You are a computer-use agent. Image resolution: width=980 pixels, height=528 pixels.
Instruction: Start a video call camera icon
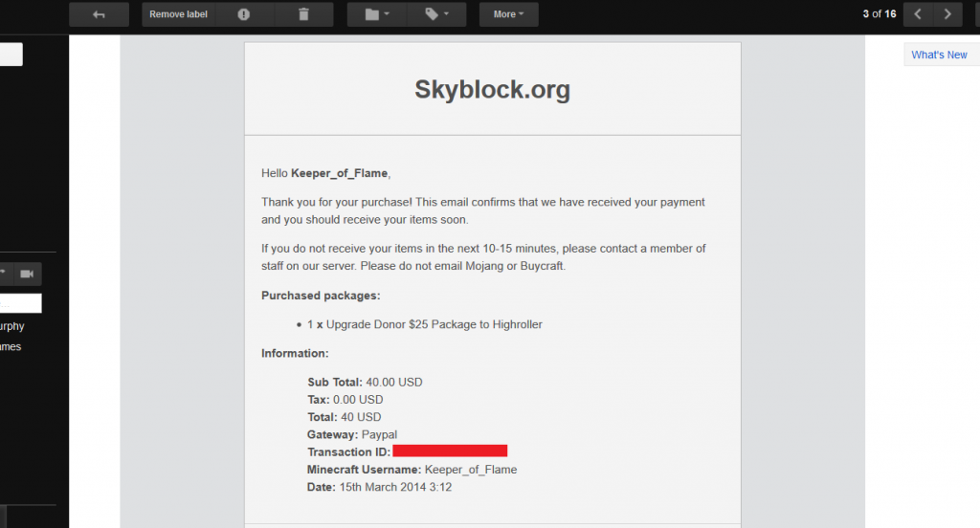(x=27, y=274)
